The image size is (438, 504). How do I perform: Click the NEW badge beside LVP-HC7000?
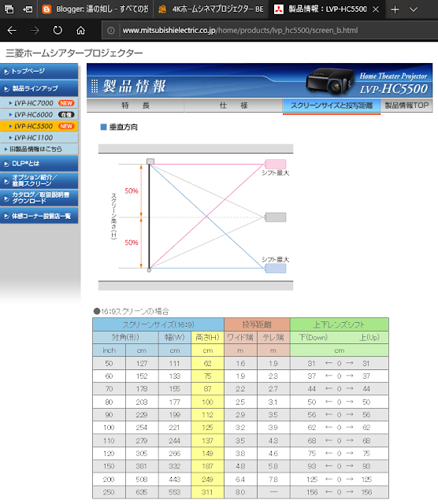[x=66, y=103]
